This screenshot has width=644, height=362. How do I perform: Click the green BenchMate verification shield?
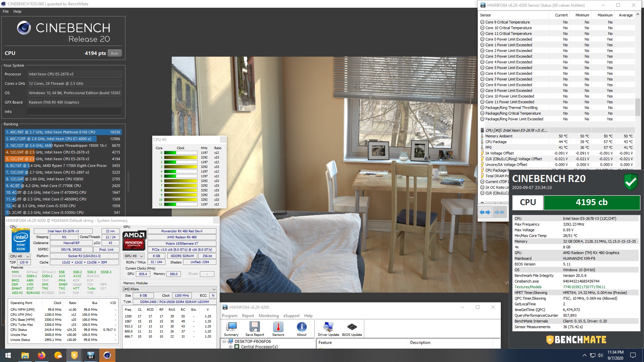631,182
